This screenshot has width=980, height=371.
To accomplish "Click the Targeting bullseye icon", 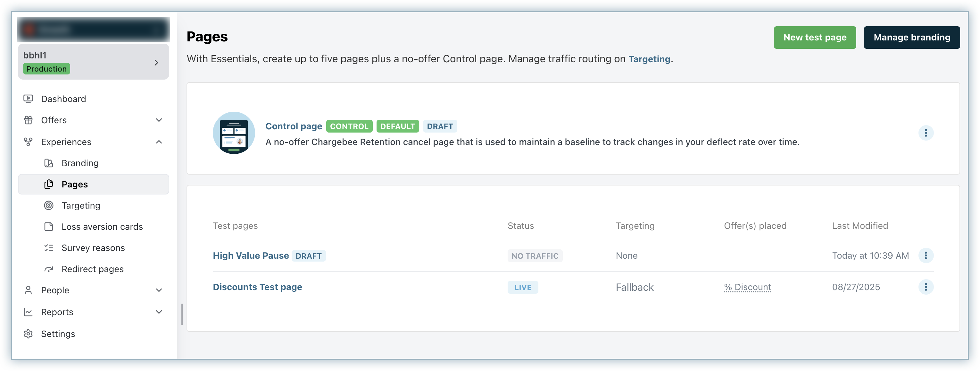I will tap(49, 206).
